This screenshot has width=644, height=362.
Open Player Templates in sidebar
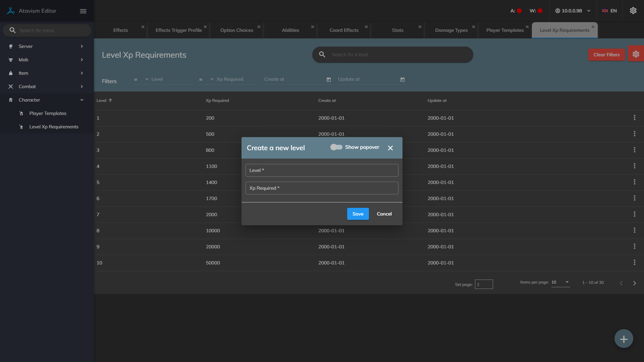(48, 113)
